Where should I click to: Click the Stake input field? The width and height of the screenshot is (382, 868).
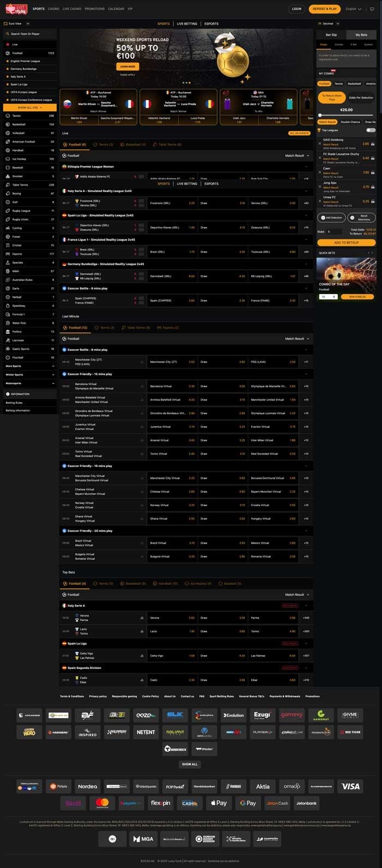(x=334, y=232)
